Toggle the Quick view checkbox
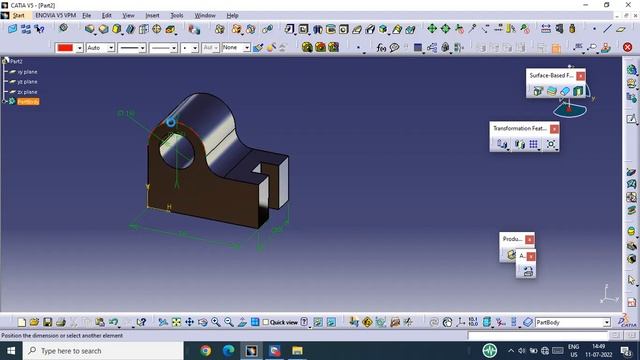Image resolution: width=640 pixels, height=360 pixels. [x=266, y=322]
